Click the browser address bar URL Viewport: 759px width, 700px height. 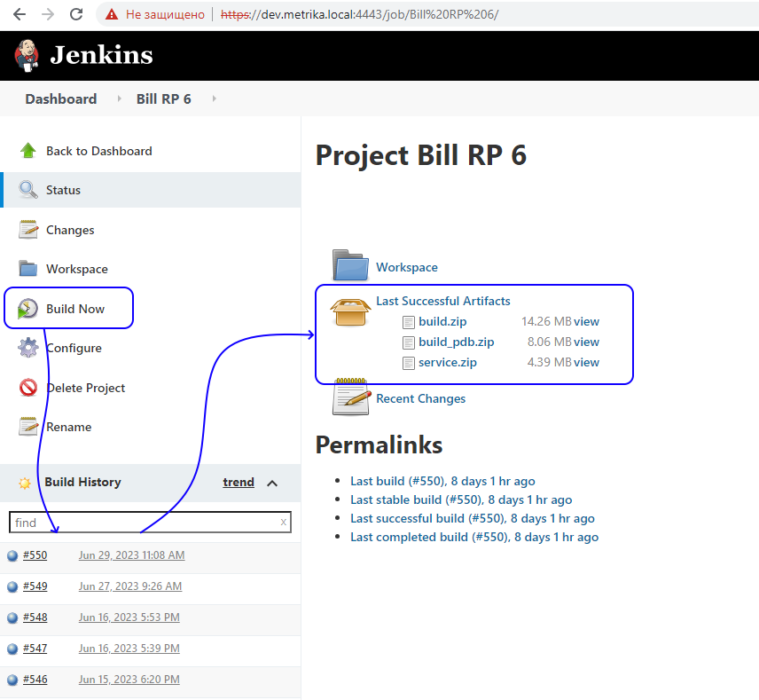359,14
